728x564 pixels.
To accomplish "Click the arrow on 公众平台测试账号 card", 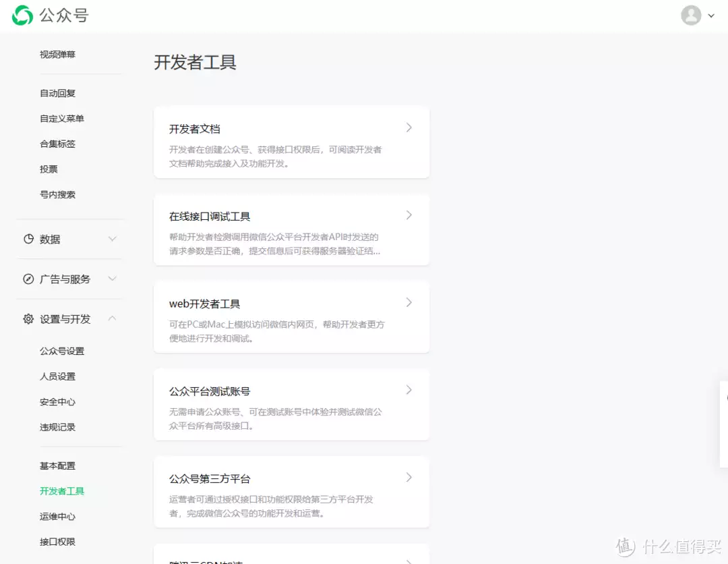I will tap(408, 390).
